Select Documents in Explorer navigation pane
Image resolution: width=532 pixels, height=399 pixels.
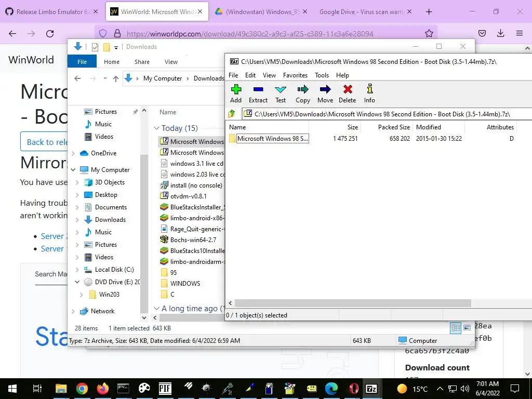click(x=111, y=207)
